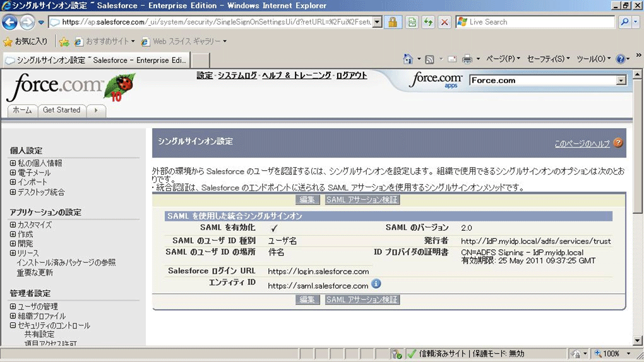Screen dimensions: 644x362
Task: Expand the リリース tree node
Action: pyautogui.click(x=13, y=253)
